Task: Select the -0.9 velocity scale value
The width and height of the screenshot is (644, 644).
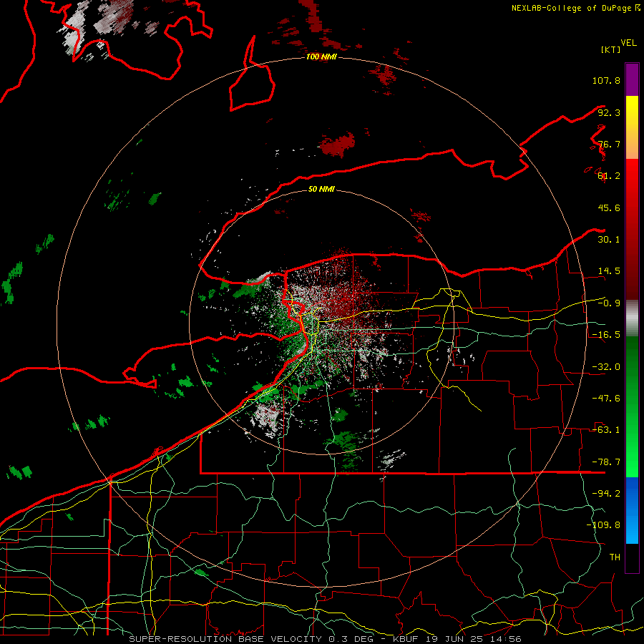Action: 609,303
